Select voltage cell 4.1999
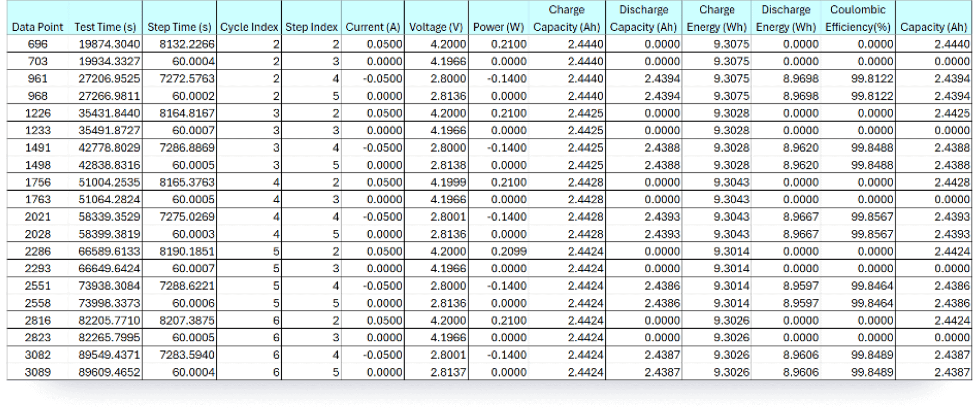 pyautogui.click(x=436, y=183)
